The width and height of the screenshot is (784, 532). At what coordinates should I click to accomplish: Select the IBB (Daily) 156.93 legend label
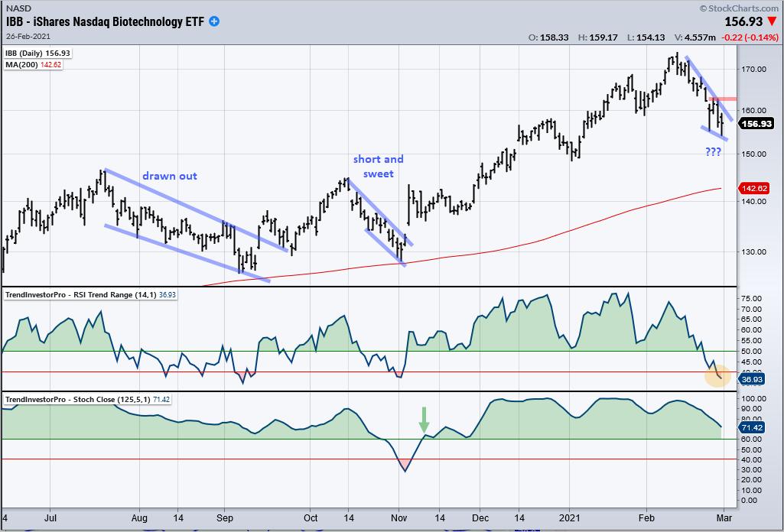(x=33, y=54)
